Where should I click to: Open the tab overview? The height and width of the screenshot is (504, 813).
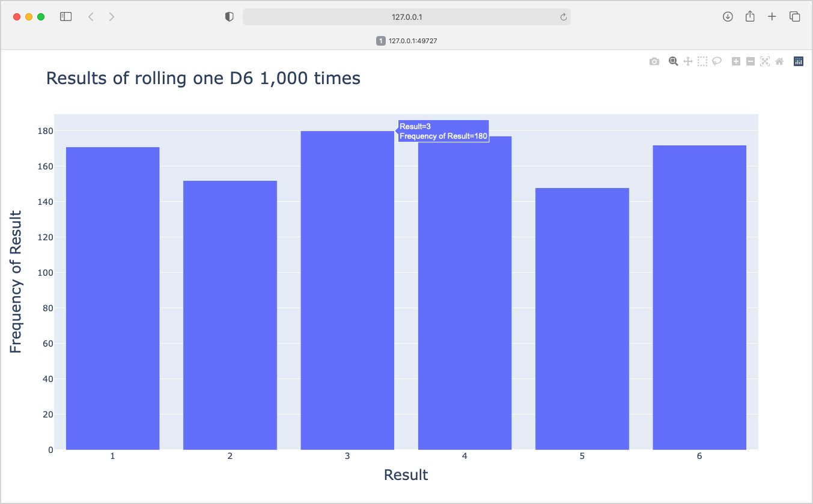pos(794,16)
